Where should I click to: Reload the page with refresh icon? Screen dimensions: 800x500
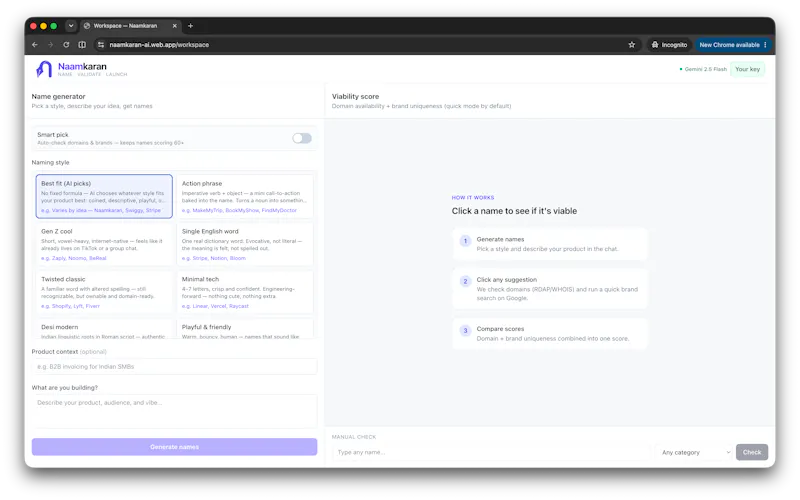tap(66, 45)
